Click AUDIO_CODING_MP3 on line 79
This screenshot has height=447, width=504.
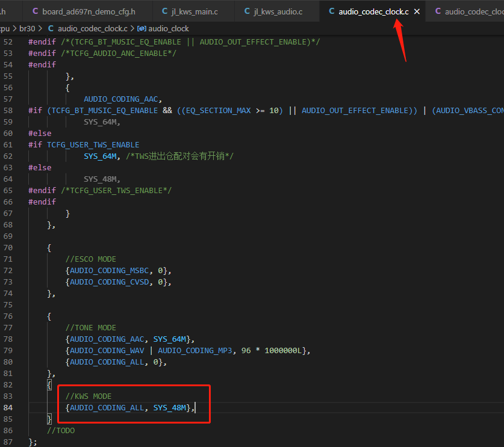tap(194, 351)
